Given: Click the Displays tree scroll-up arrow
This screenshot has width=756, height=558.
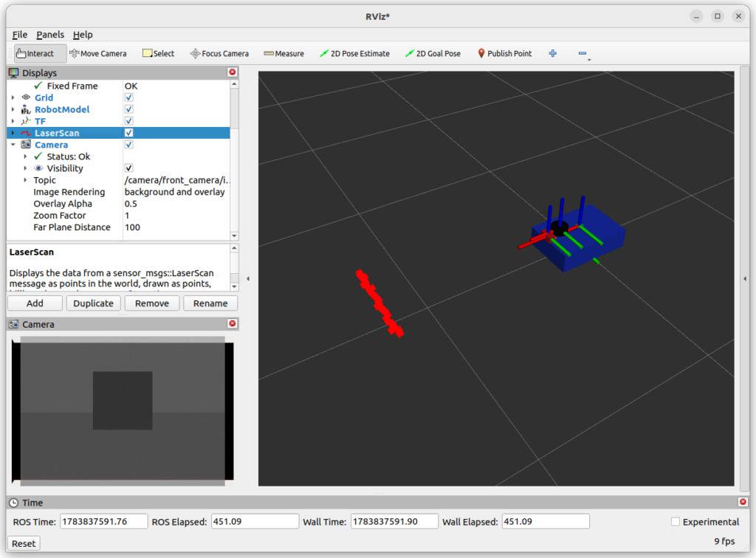Looking at the screenshot, I should pos(234,84).
